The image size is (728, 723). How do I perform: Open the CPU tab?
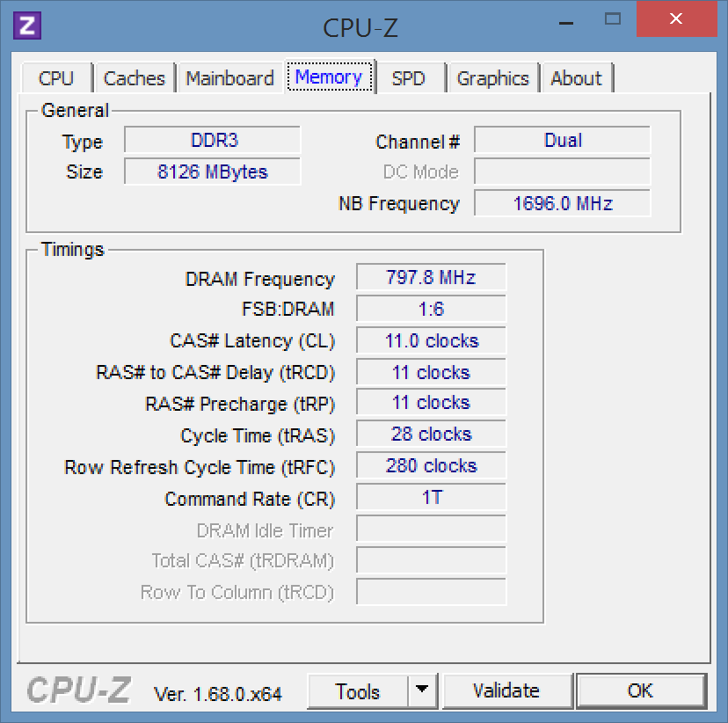point(56,78)
